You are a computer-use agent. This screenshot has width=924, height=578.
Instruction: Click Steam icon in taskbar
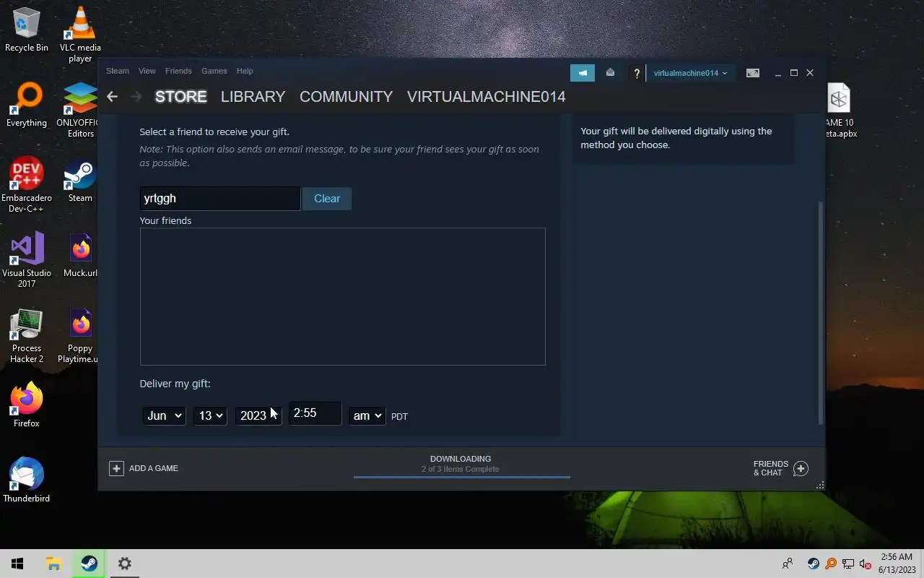[x=90, y=564]
